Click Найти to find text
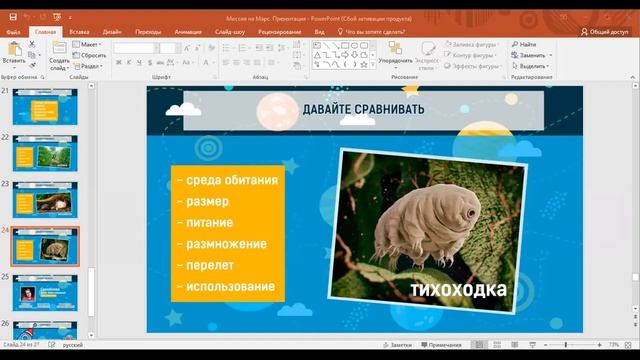The width and height of the screenshot is (640, 360). tap(524, 44)
